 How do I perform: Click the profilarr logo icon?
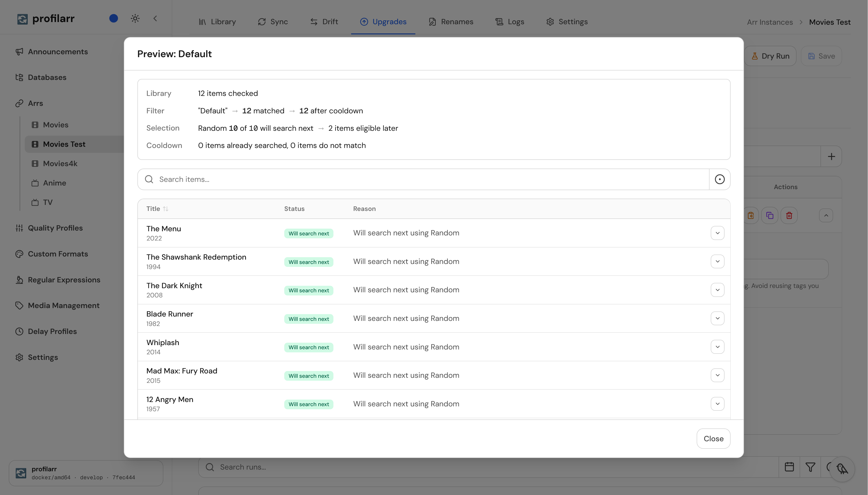coord(23,19)
